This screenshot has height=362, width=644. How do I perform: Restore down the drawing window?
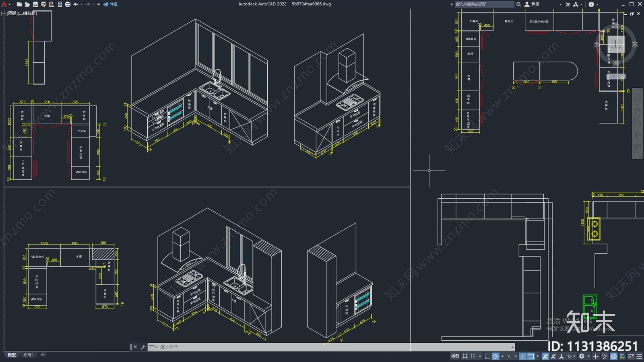pos(632,14)
